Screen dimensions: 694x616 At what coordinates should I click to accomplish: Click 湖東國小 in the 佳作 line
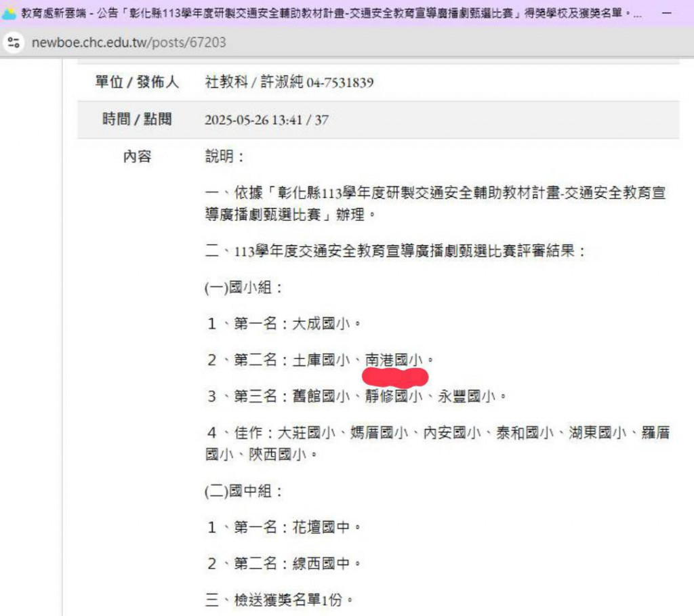tap(598, 432)
